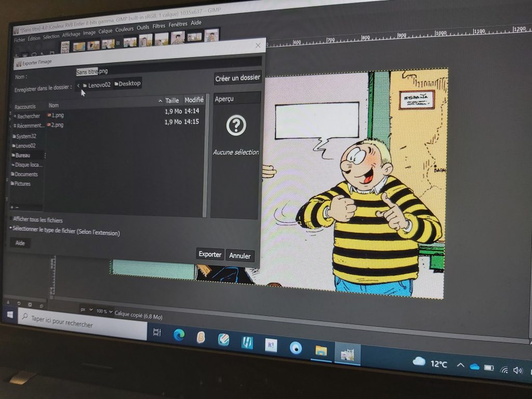
Task: Click the battery status tray icon
Action: (x=489, y=368)
